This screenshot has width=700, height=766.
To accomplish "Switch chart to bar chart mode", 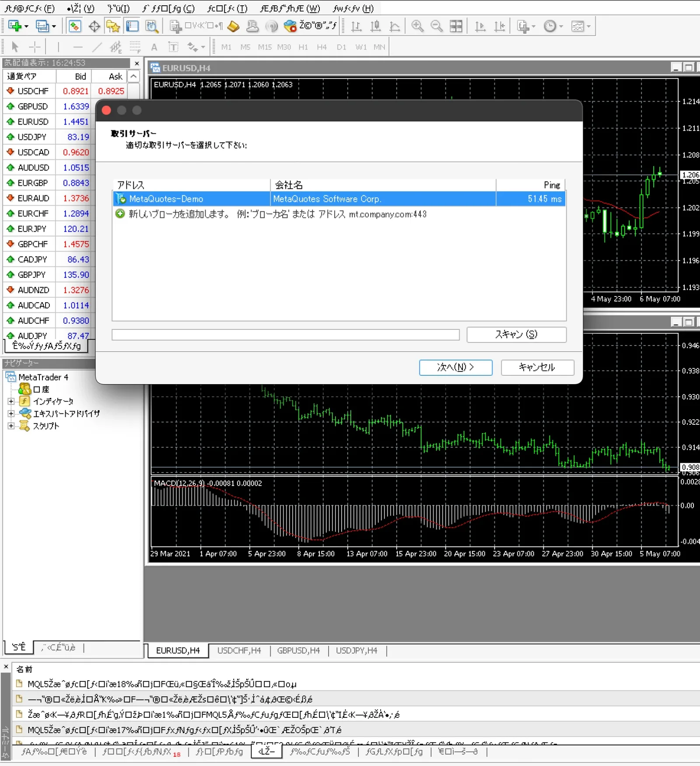I will point(356,26).
